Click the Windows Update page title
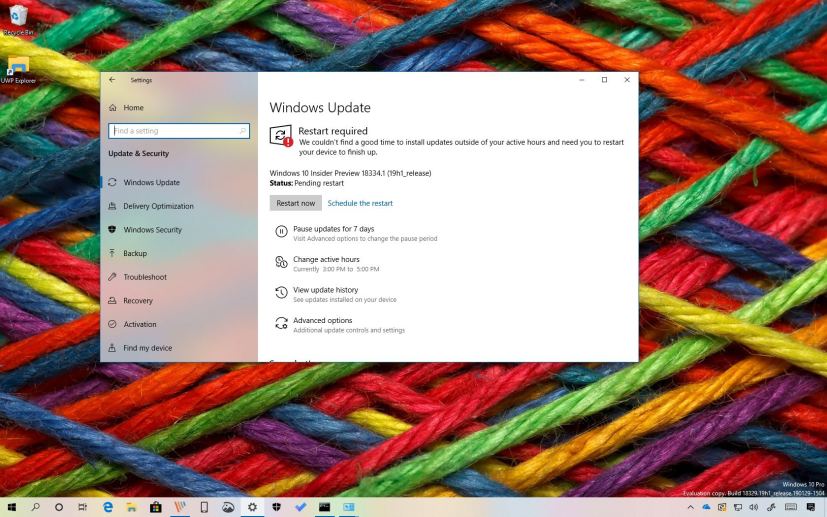 tap(320, 108)
